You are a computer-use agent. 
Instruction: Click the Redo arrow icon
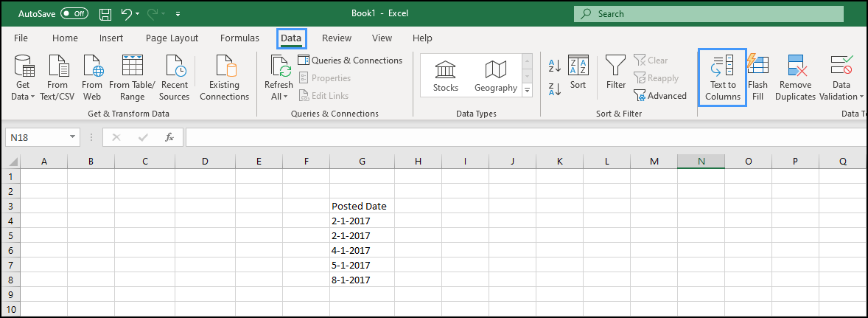pyautogui.click(x=153, y=13)
